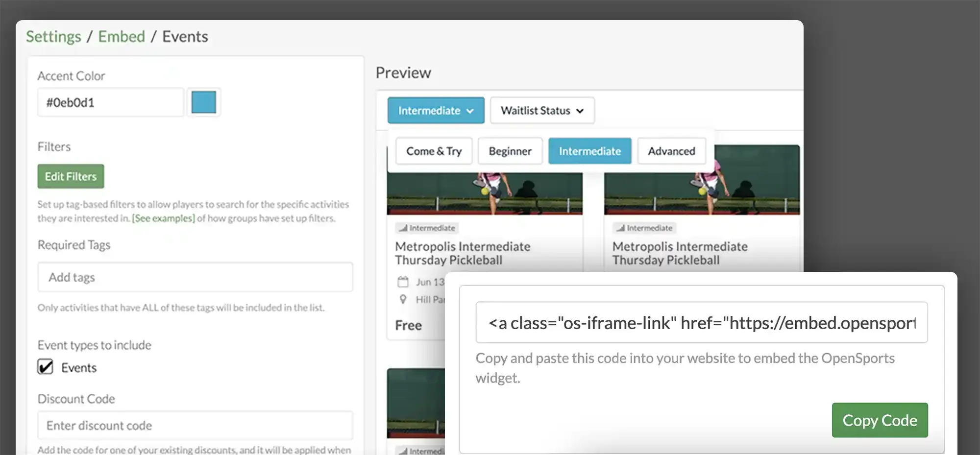Go to Settings in the breadcrumb

[53, 37]
